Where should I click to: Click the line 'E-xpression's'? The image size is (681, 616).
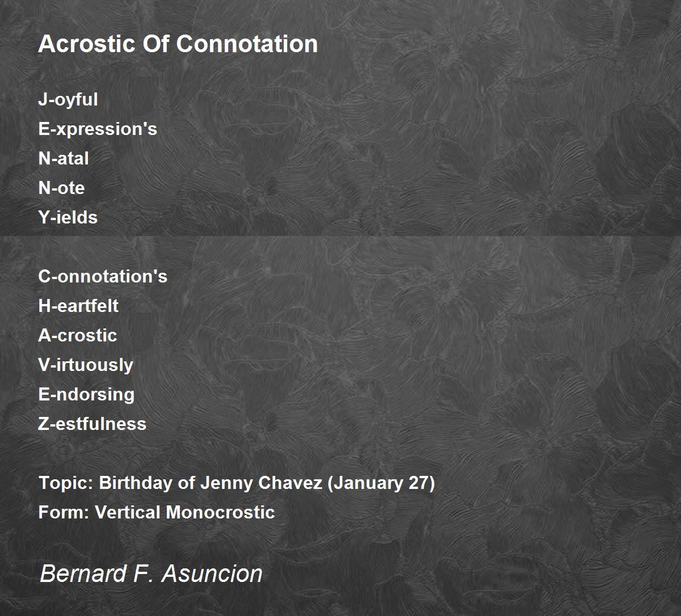click(98, 129)
